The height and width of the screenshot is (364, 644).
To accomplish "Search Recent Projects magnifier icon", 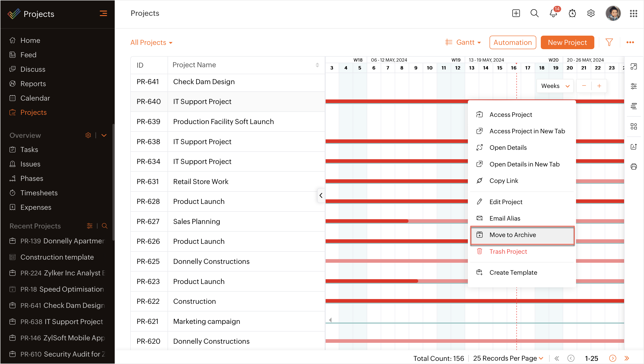I will click(105, 226).
